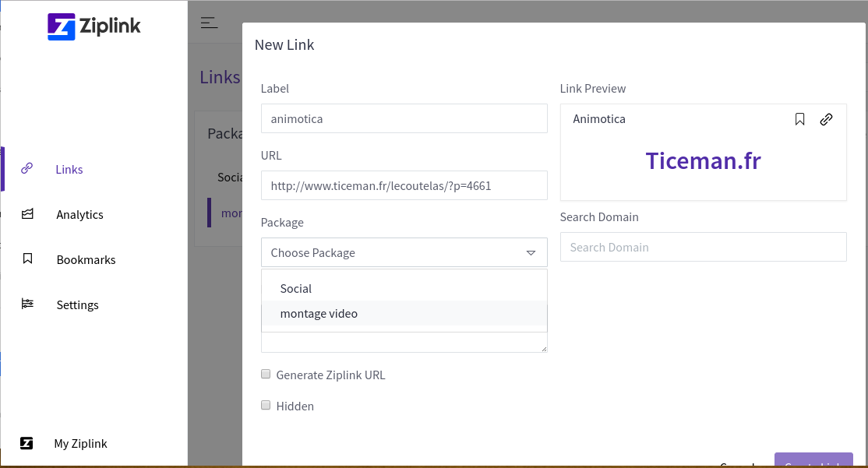Click the URL input field
Screen dimensions: 868x468
(x=404, y=185)
